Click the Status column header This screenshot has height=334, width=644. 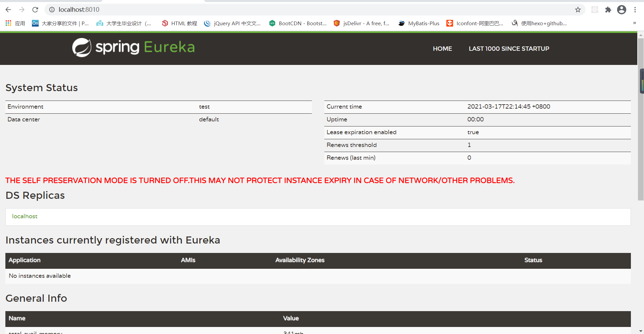[x=533, y=260]
